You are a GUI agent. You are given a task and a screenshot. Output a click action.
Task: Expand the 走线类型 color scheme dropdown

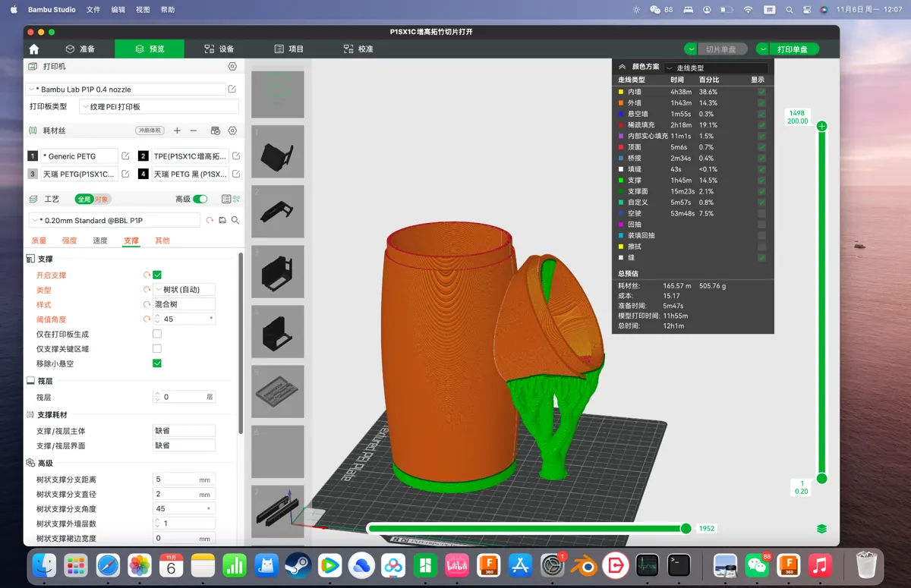715,68
